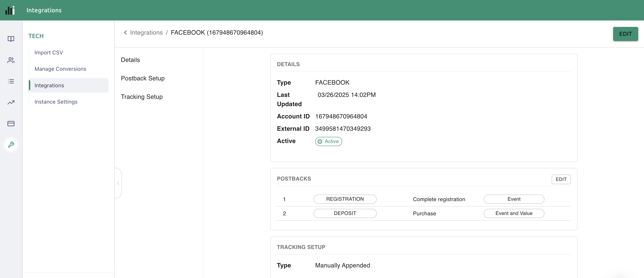The width and height of the screenshot is (644, 278).
Task: Toggle the Active status pill
Action: (x=328, y=141)
